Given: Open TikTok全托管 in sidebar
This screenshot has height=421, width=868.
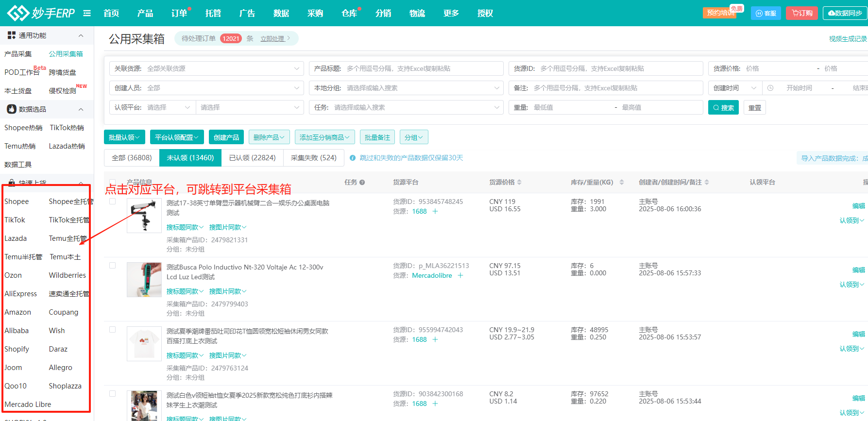Looking at the screenshot, I should (x=69, y=220).
